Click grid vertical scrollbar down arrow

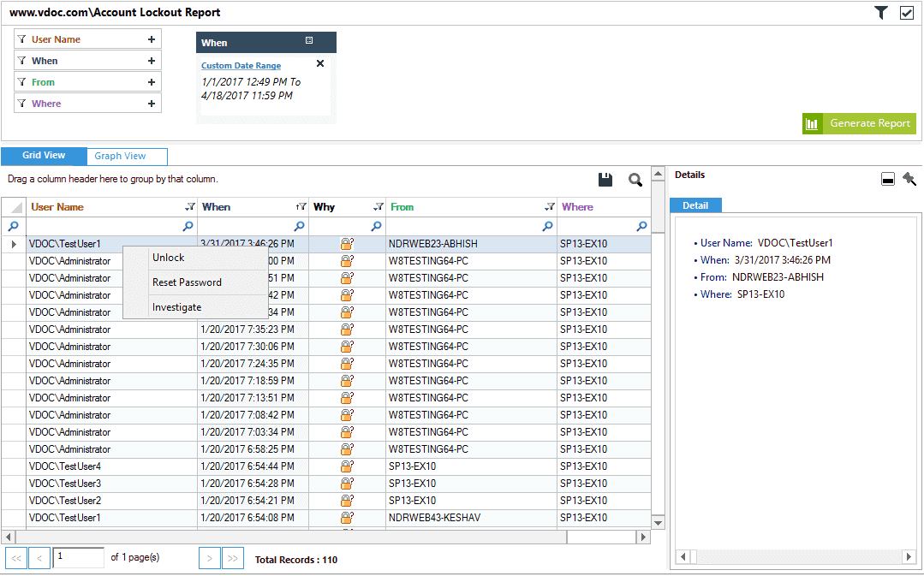click(x=659, y=522)
